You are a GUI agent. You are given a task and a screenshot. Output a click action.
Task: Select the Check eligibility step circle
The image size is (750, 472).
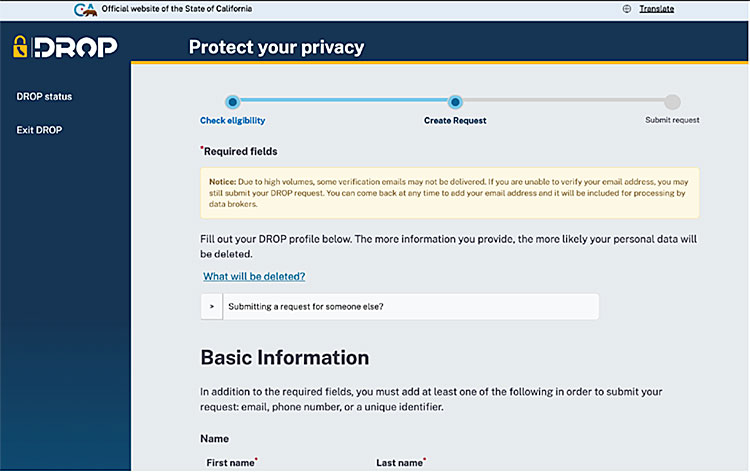tap(232, 102)
